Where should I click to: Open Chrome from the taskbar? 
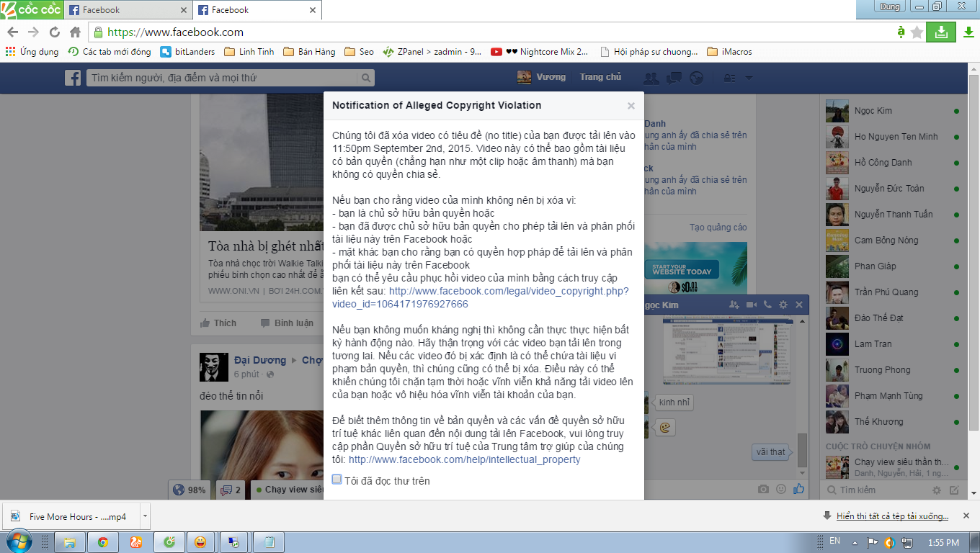coord(103,542)
